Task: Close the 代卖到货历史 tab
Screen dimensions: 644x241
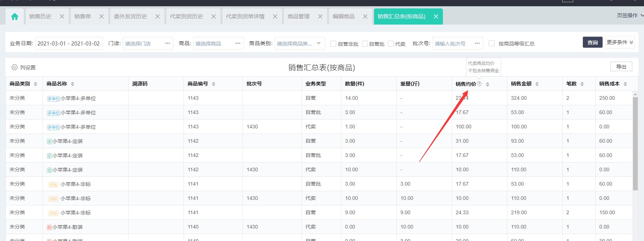Action: [214, 17]
